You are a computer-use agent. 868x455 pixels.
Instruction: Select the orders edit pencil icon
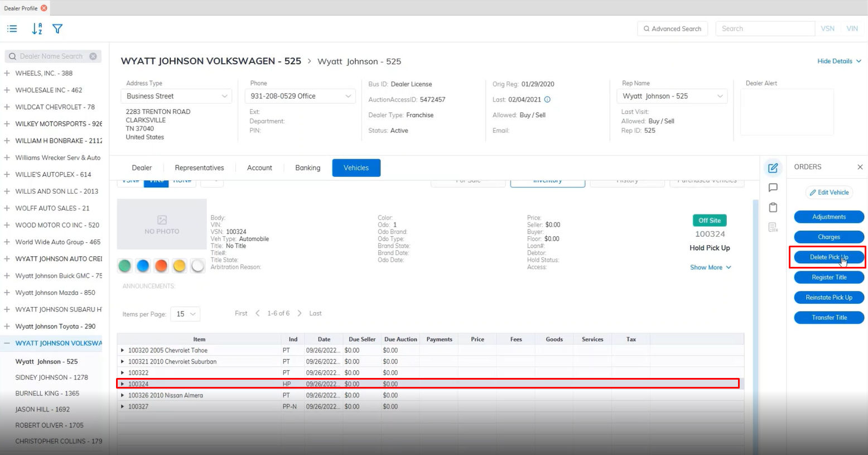click(773, 167)
